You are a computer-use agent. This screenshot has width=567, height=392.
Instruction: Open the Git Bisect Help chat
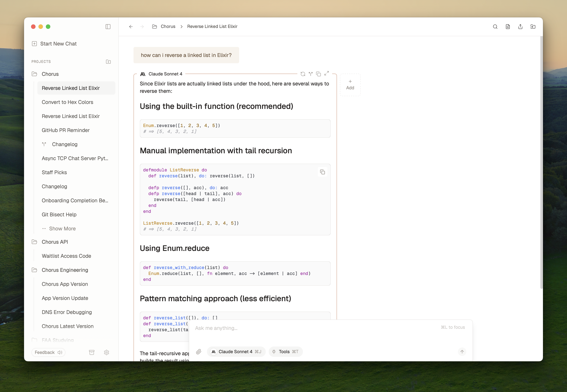59,215
